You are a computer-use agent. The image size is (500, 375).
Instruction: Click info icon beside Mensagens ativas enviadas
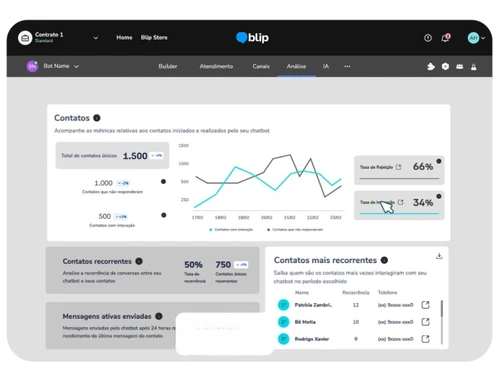[x=159, y=316]
